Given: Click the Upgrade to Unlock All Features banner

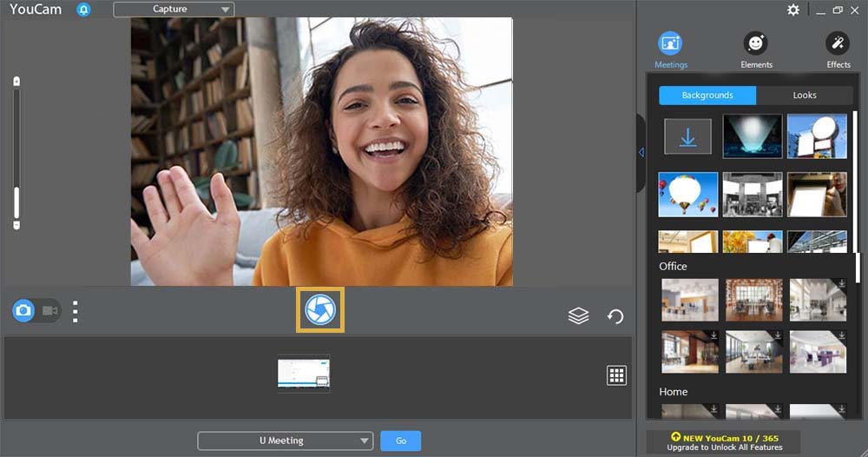Looking at the screenshot, I should coord(723,441).
